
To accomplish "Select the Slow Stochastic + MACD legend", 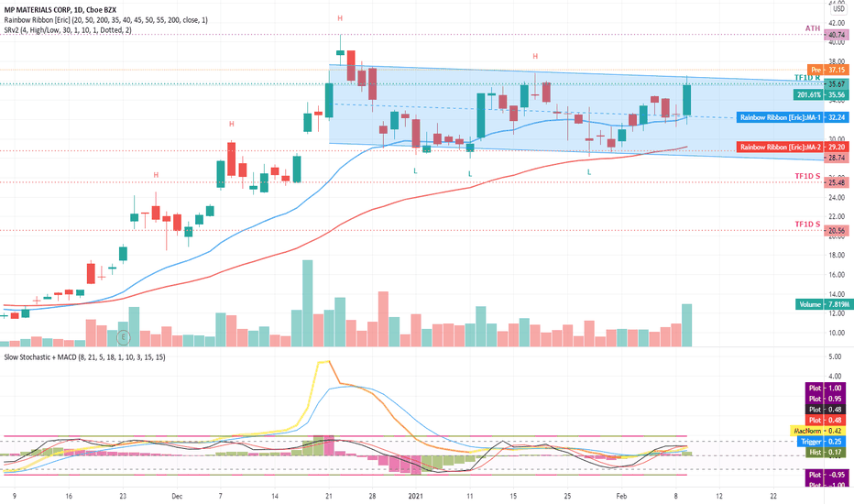I will click(85, 357).
